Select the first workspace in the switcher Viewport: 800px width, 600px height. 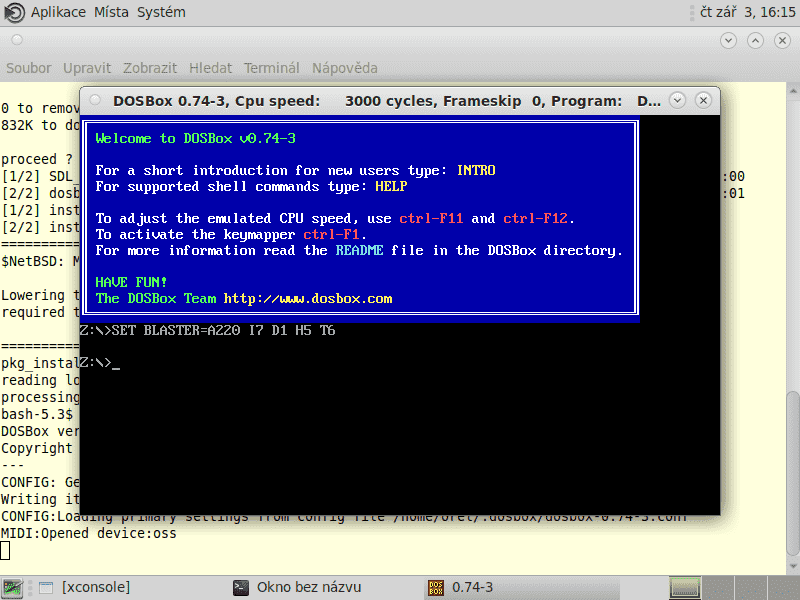[x=684, y=587]
